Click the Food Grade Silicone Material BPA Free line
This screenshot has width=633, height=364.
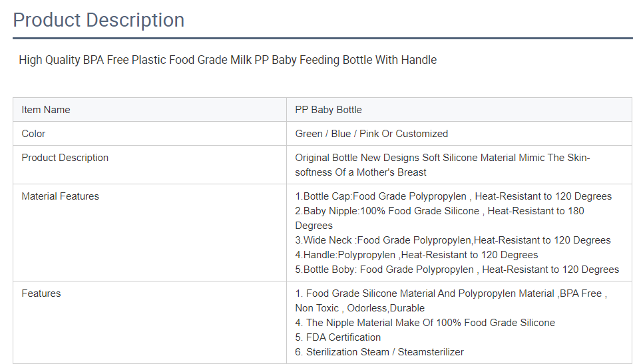pyautogui.click(x=451, y=293)
